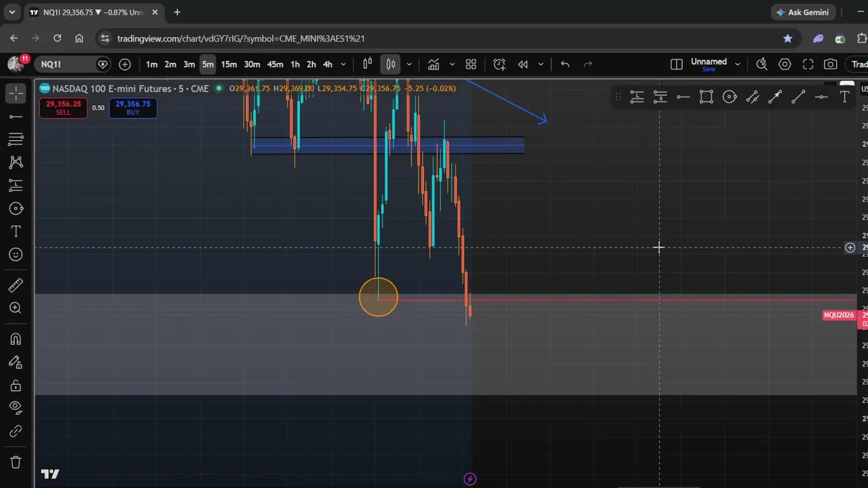The height and width of the screenshot is (488, 868).
Task: Switch chart to 4h interval
Action: pyautogui.click(x=328, y=64)
